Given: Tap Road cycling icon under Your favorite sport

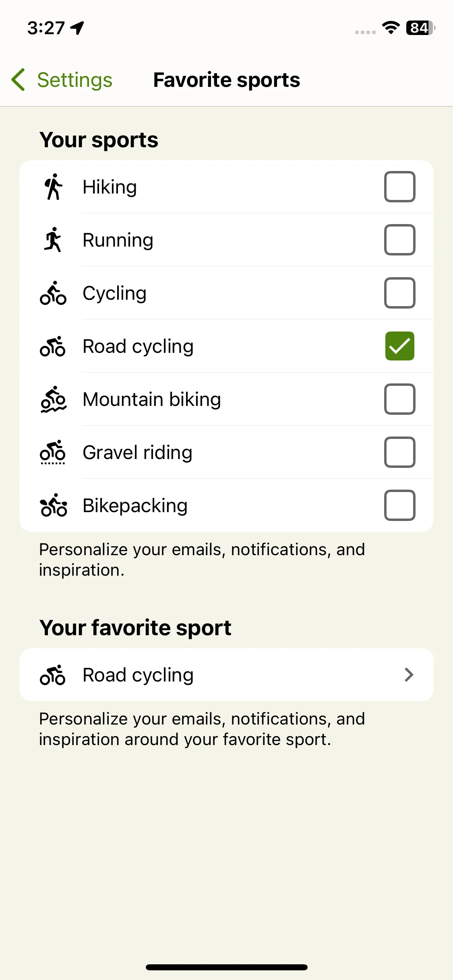Looking at the screenshot, I should [53, 675].
